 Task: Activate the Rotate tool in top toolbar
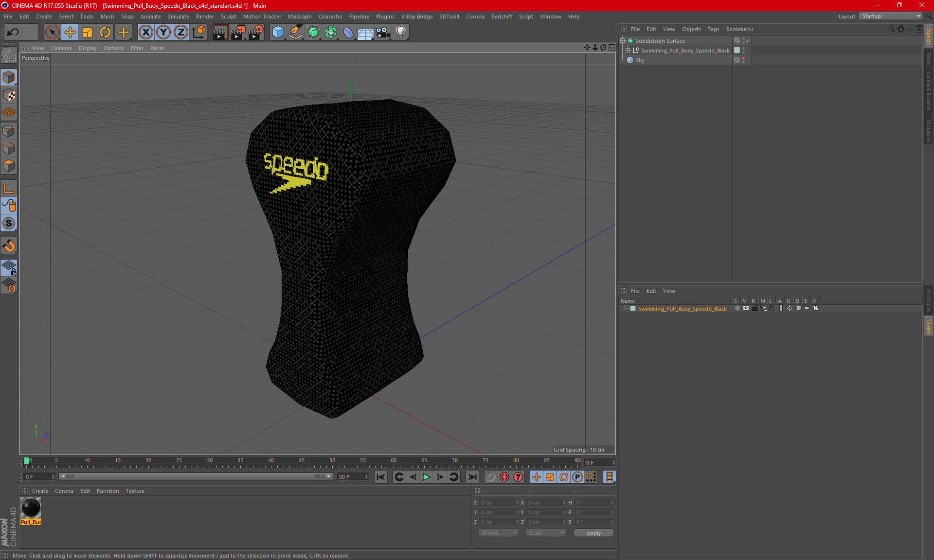[x=105, y=33]
